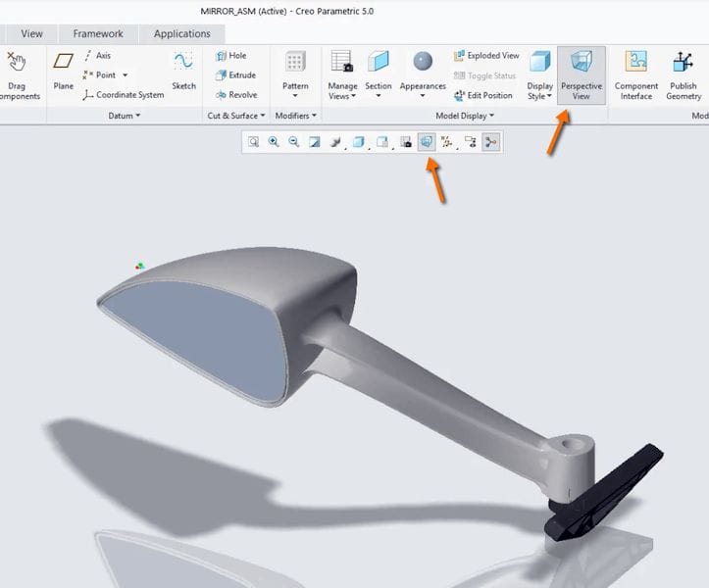Toggle Exploded View

486,56
